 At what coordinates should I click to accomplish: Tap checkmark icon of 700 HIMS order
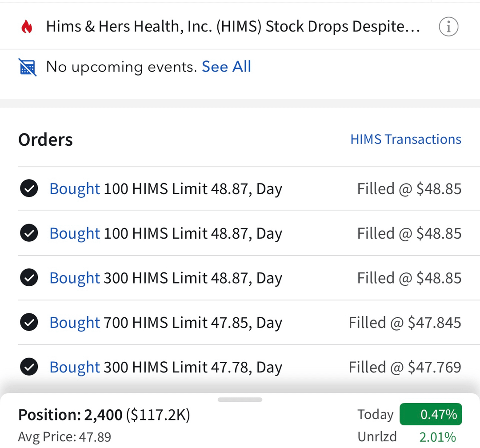(29, 322)
